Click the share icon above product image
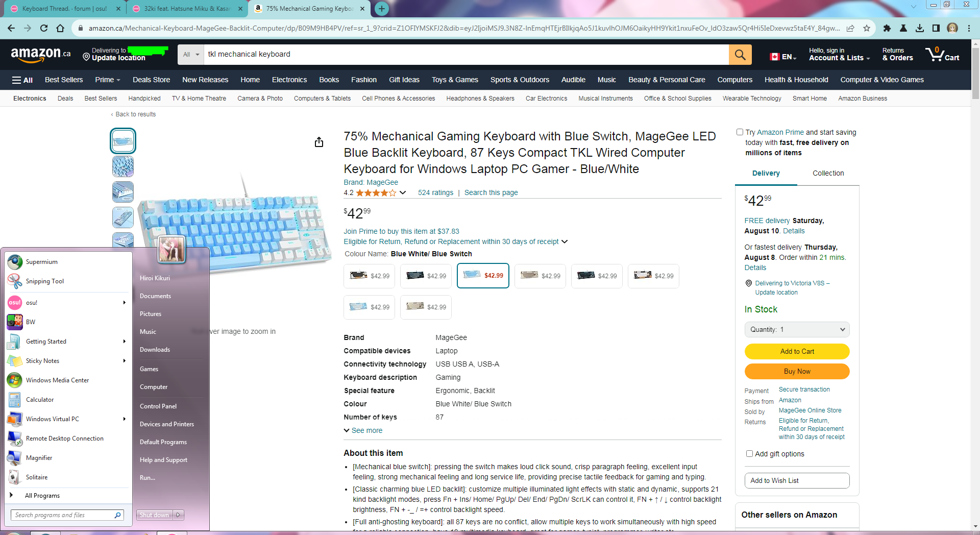980x535 pixels. point(319,142)
